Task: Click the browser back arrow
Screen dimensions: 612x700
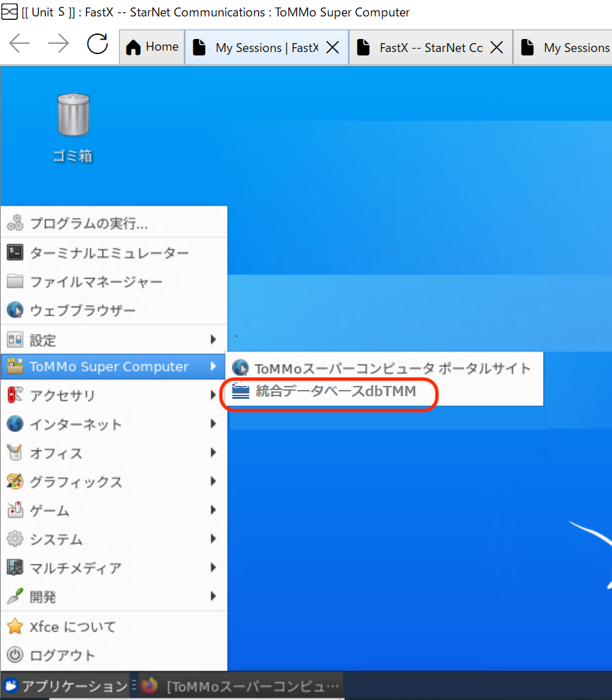Action: (x=20, y=44)
